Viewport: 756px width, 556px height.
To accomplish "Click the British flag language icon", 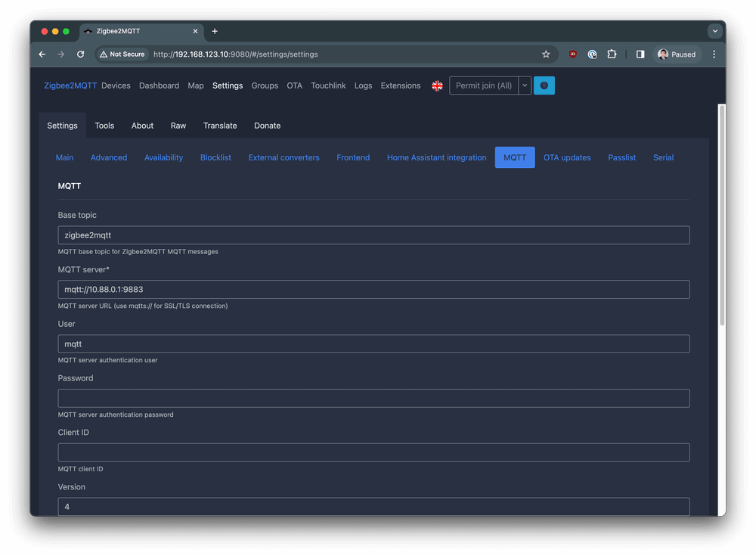I will [437, 86].
